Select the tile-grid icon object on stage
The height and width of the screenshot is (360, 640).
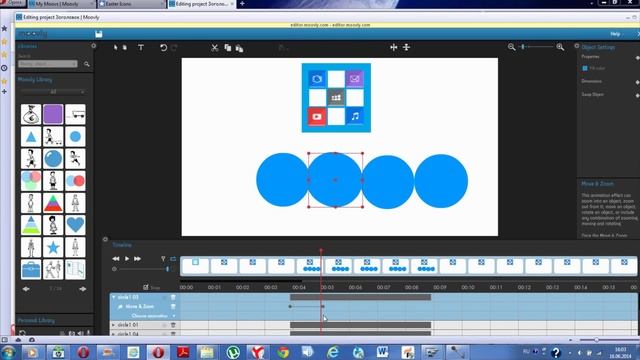pos(336,98)
